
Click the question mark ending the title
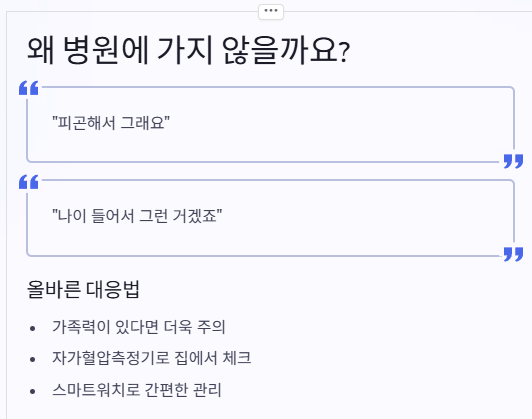coord(344,53)
